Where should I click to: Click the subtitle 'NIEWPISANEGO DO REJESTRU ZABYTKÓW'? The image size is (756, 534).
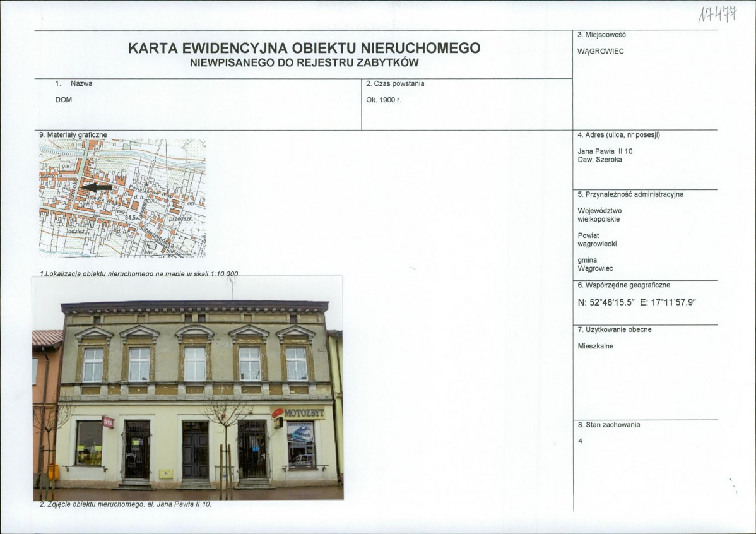coord(304,62)
